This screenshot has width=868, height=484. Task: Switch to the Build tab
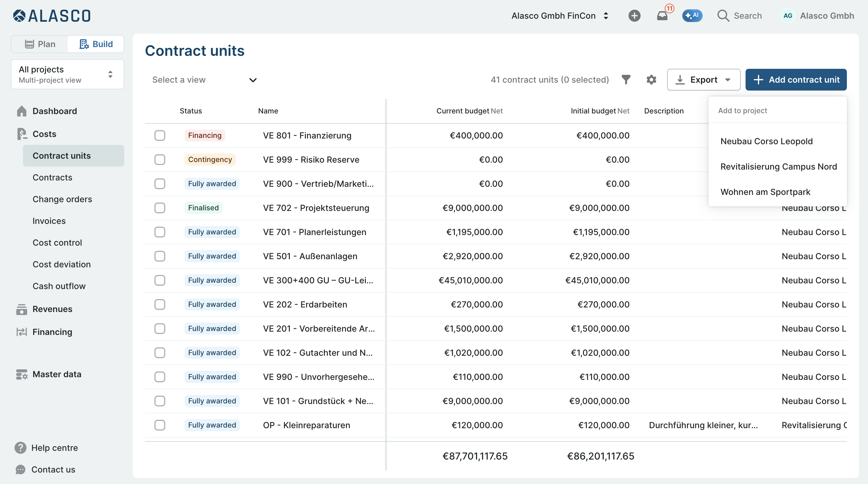point(96,44)
